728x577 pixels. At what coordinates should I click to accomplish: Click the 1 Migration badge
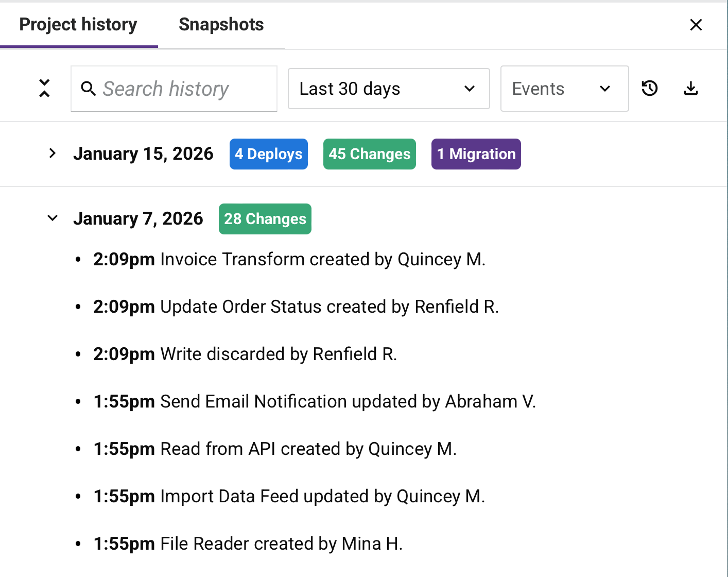(x=476, y=154)
